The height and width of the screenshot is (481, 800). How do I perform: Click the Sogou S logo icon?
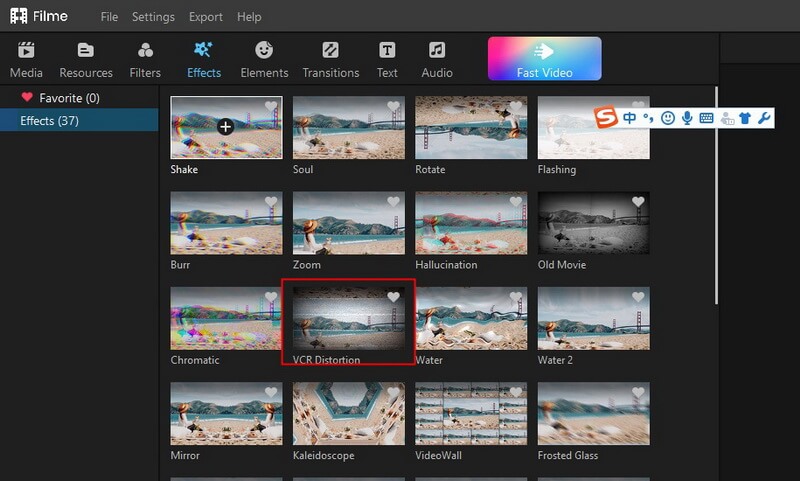coord(606,118)
